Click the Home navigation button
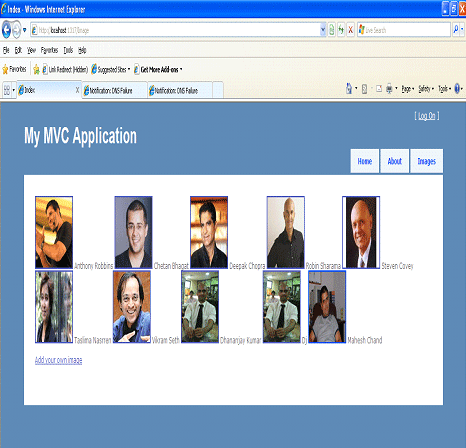The height and width of the screenshot is (448, 466). [x=365, y=161]
